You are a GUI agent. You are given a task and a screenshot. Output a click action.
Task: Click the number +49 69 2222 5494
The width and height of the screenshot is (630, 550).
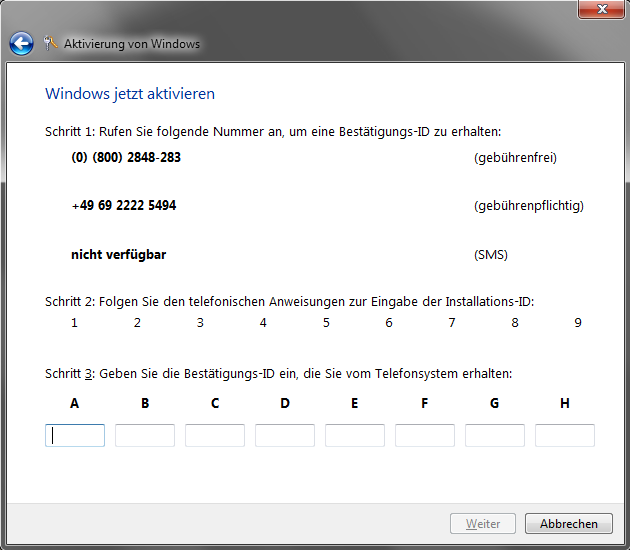(x=124, y=205)
